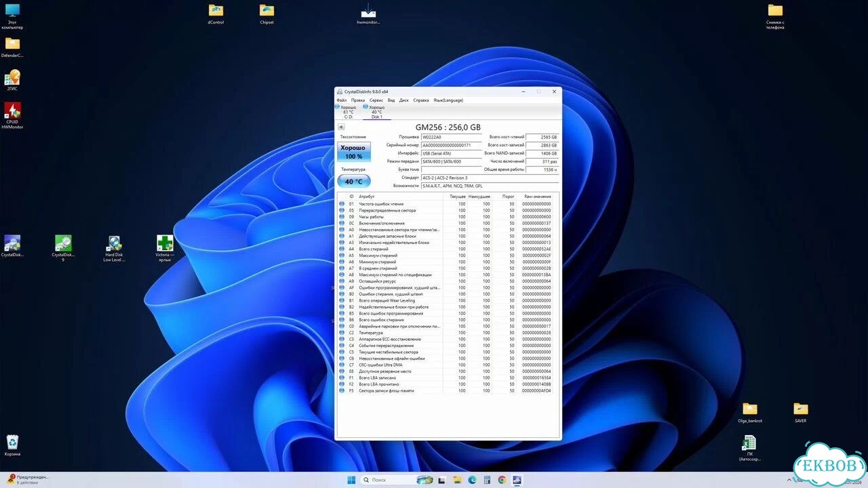The height and width of the screenshot is (488, 868).
Task: Select the 2ГИС desktop icon
Action: [12, 80]
